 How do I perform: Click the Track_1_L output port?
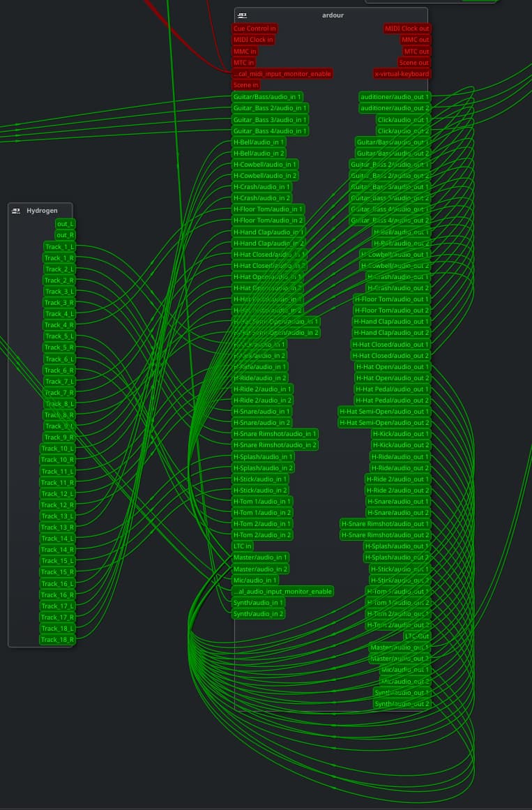pos(59,246)
